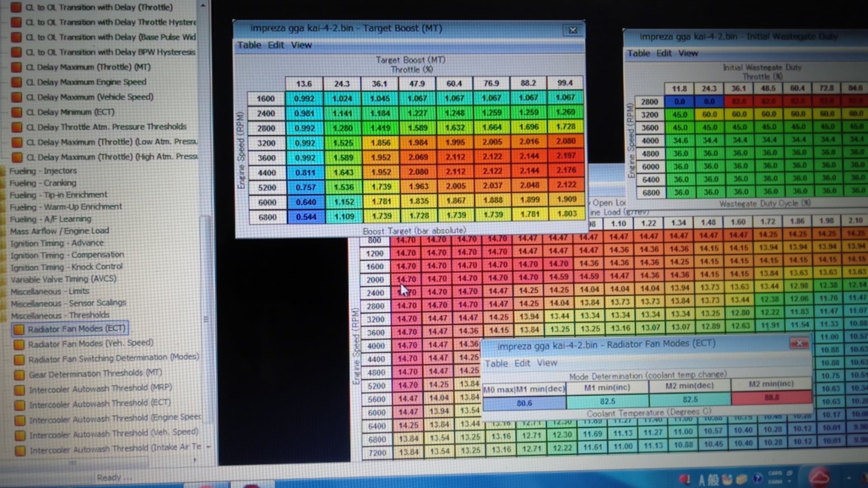
Task: Click the icon beside CL Delay Minimum (ECT)
Action: tap(16, 112)
